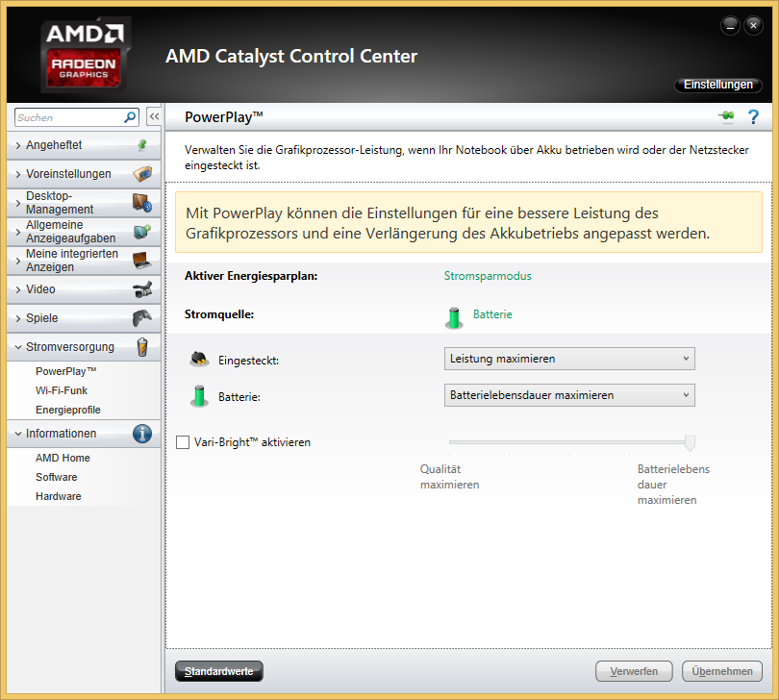Image resolution: width=779 pixels, height=700 pixels.
Task: Open help with the question mark icon
Action: coord(753,117)
